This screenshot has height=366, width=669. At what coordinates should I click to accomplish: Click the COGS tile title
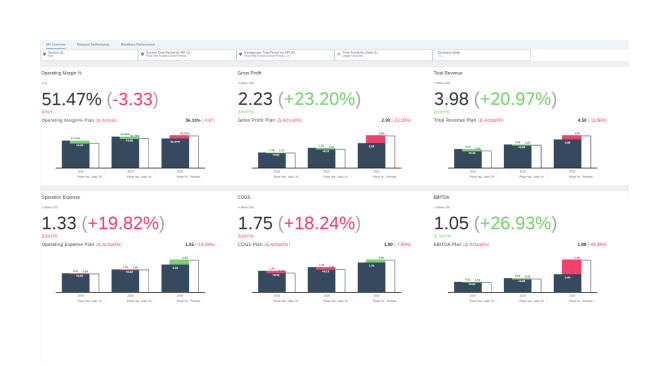(244, 197)
